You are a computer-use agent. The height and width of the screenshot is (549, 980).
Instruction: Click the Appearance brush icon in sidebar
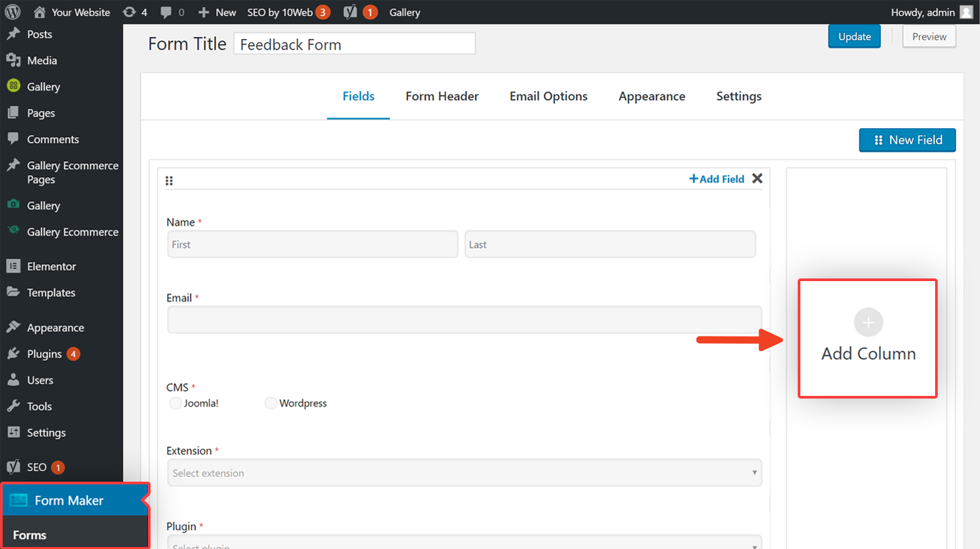[x=13, y=327]
